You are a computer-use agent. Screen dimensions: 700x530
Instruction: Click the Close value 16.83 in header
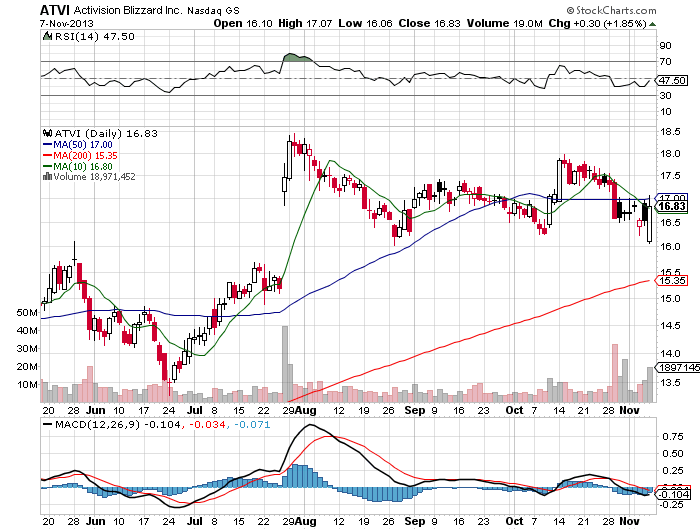point(447,23)
